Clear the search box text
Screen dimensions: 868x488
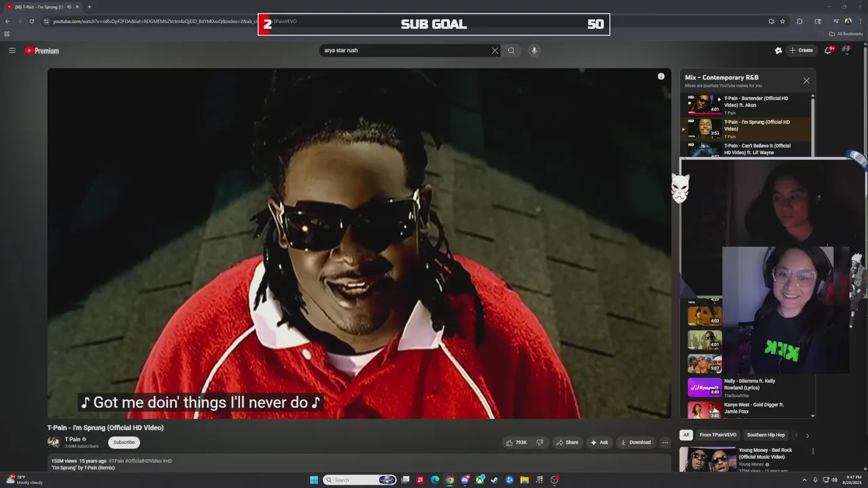pos(494,50)
